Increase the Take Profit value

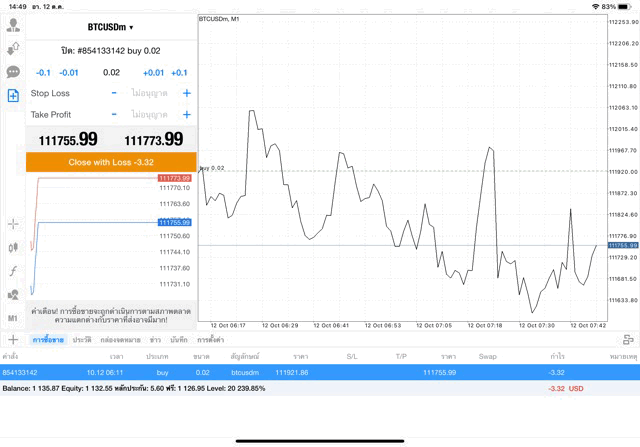(187, 115)
